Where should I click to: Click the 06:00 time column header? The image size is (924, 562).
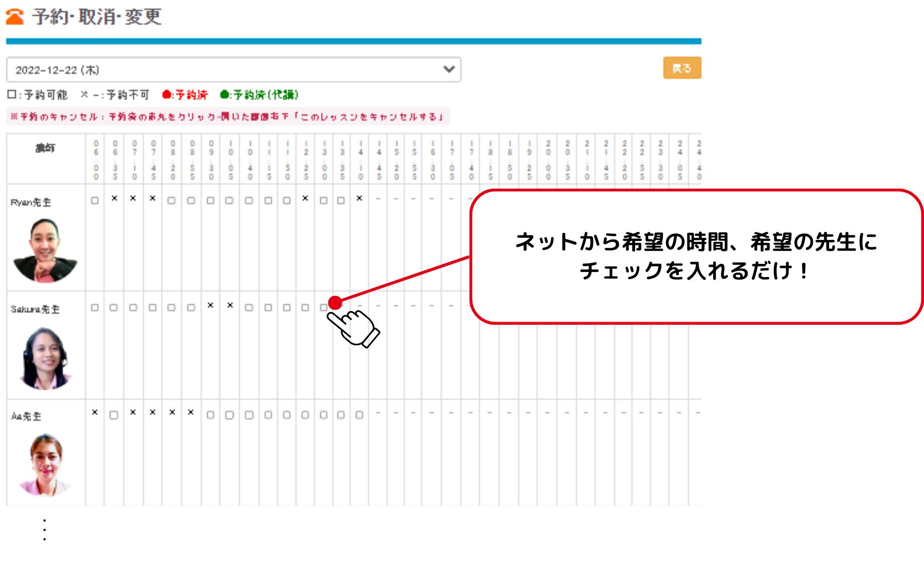pyautogui.click(x=96, y=160)
